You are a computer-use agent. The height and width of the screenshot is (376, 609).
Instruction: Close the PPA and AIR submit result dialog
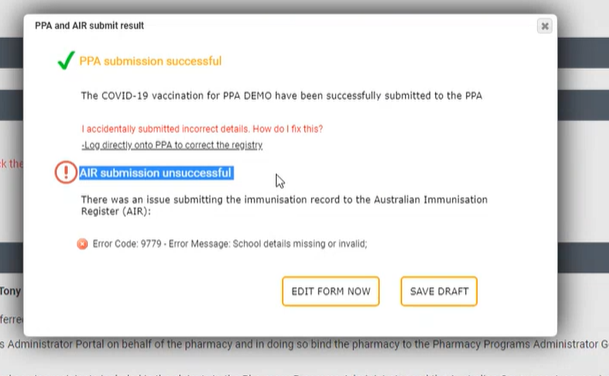tap(545, 26)
